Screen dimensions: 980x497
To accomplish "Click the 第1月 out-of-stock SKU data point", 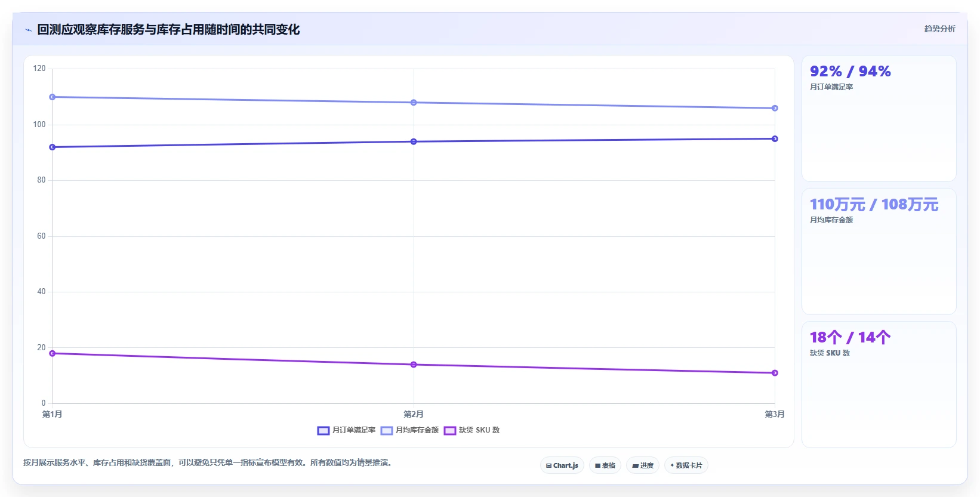I will tap(53, 354).
